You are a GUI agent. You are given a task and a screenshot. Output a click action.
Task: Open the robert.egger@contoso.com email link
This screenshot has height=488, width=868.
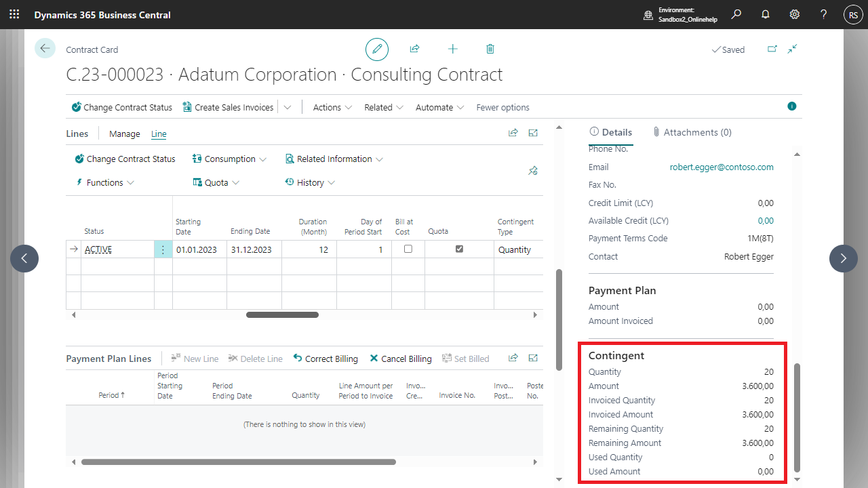(722, 167)
